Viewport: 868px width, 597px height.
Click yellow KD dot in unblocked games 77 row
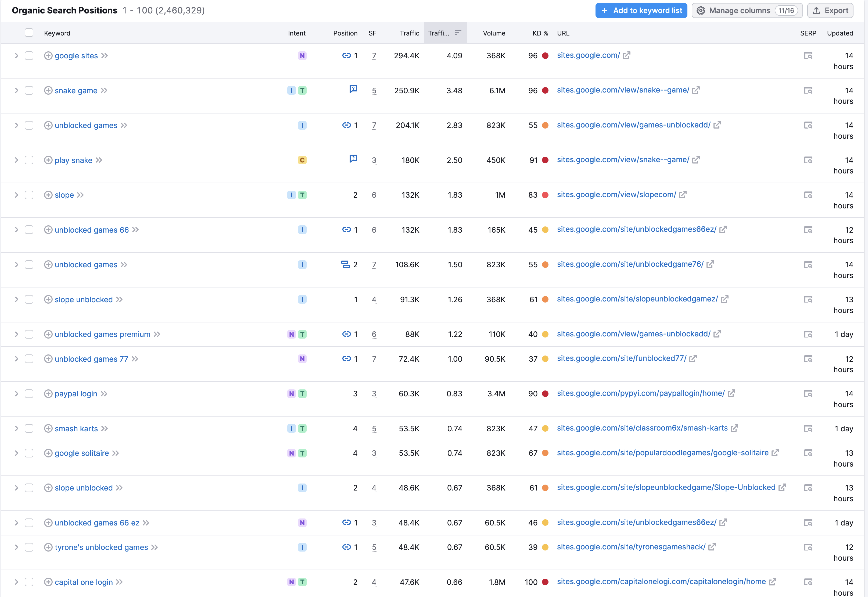545,359
